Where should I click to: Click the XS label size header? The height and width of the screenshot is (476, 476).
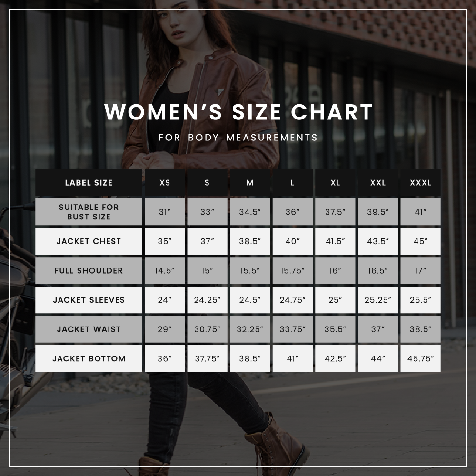pyautogui.click(x=165, y=182)
